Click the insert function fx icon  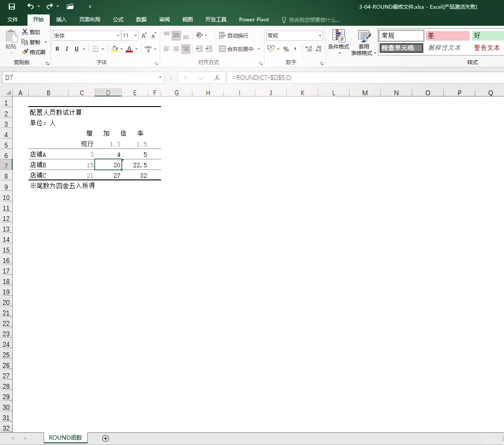coord(217,78)
